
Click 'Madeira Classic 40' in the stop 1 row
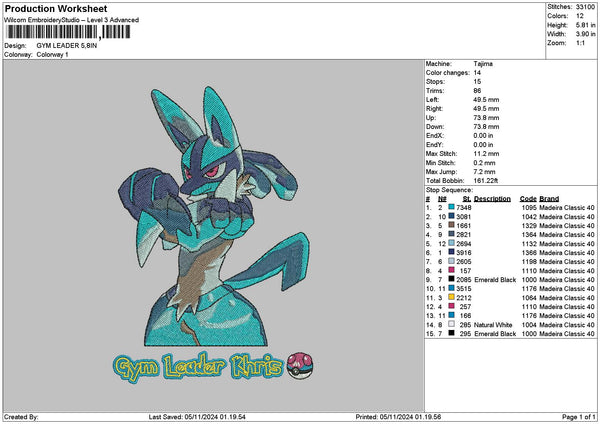click(567, 207)
